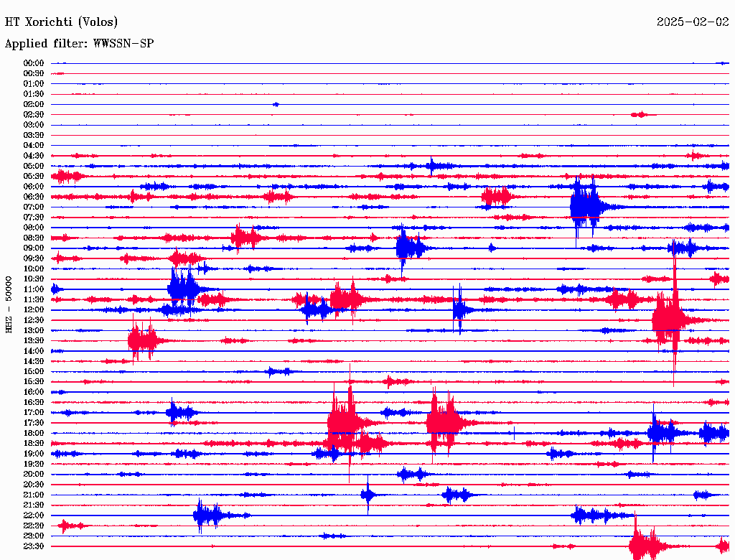This screenshot has width=735, height=560.
Task: Click the vertical 'HHZ - 50000' axis label
Action: point(9,305)
